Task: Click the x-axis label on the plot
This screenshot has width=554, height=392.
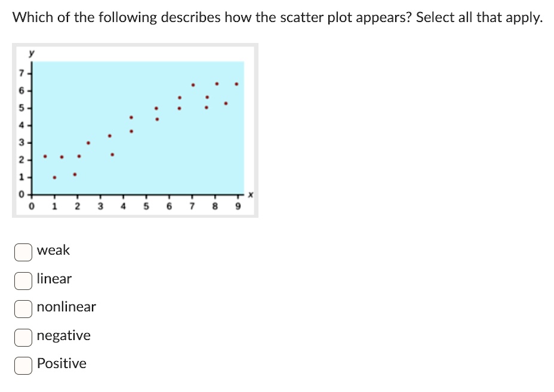Action: (x=250, y=195)
